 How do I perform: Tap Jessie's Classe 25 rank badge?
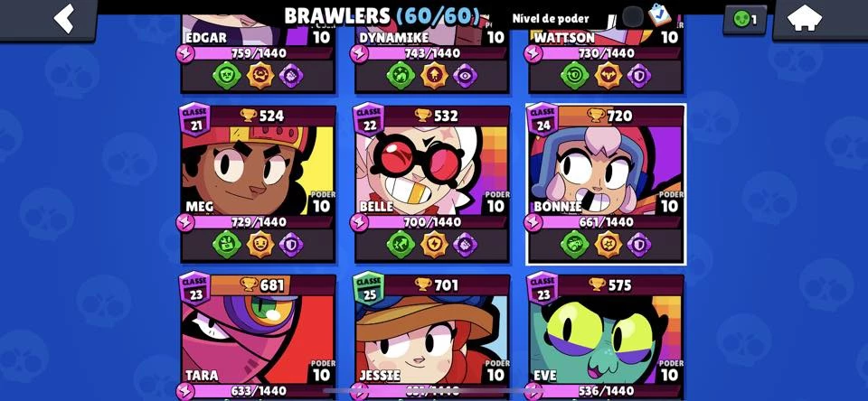[x=369, y=288]
